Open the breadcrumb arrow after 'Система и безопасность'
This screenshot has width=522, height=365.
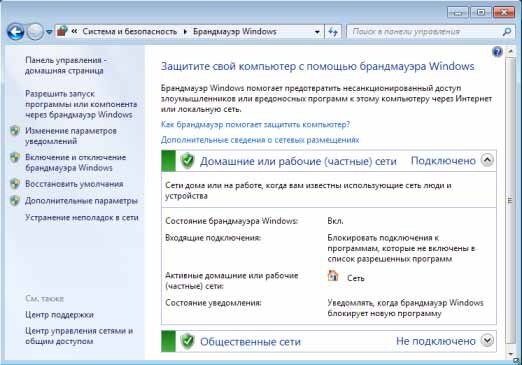pos(185,32)
